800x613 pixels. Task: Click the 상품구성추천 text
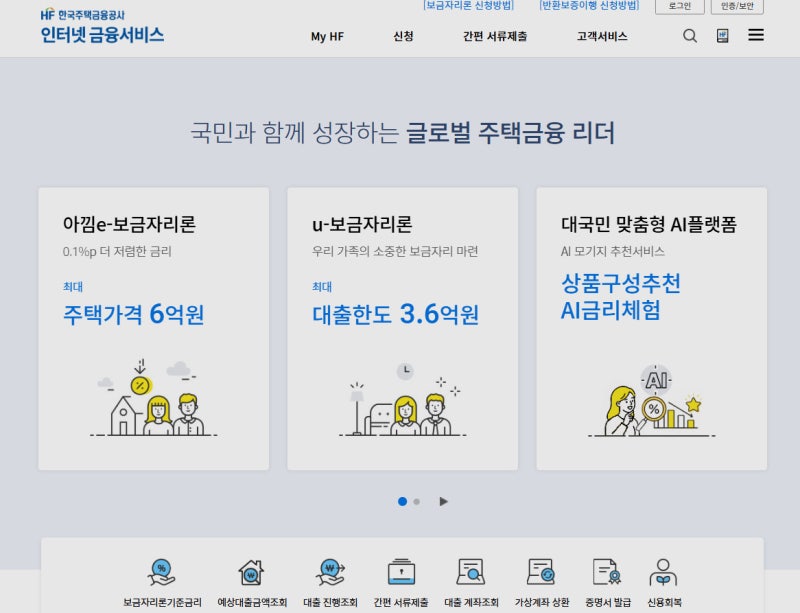tap(620, 283)
